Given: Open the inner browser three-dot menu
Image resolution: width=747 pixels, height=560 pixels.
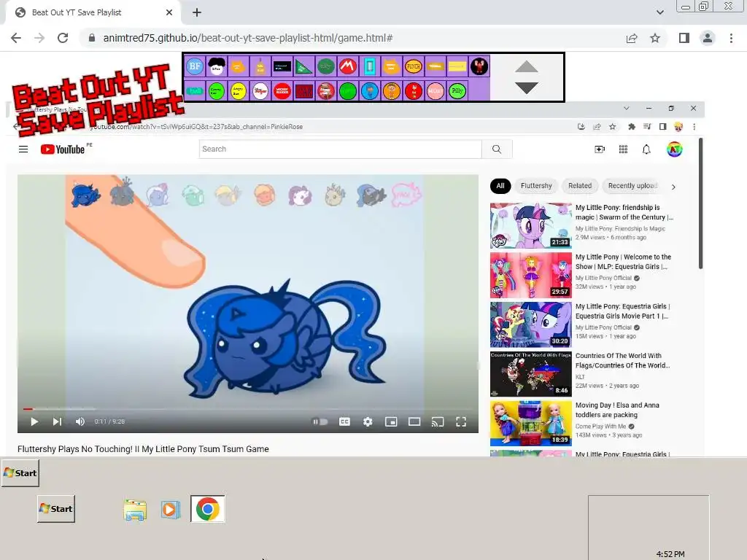Looking at the screenshot, I should (x=694, y=127).
